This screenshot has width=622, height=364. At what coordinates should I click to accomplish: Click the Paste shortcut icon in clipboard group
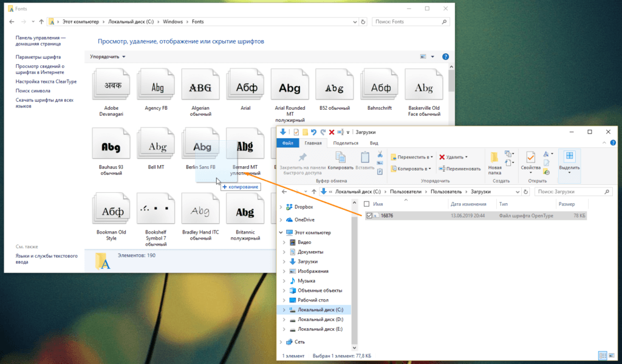tap(380, 172)
